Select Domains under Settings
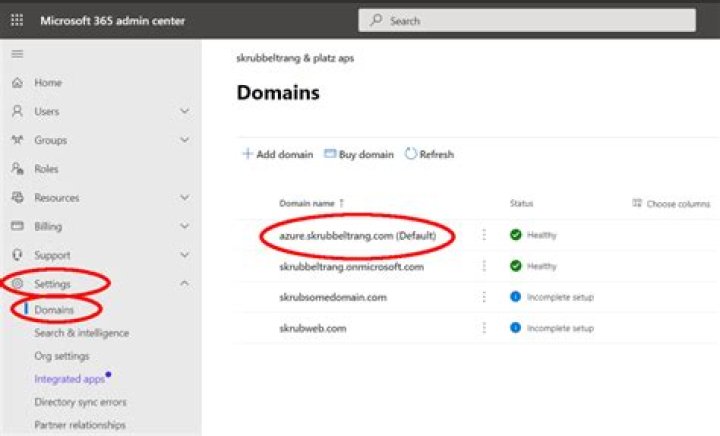Viewport: 720px width, 436px height. pos(54,310)
